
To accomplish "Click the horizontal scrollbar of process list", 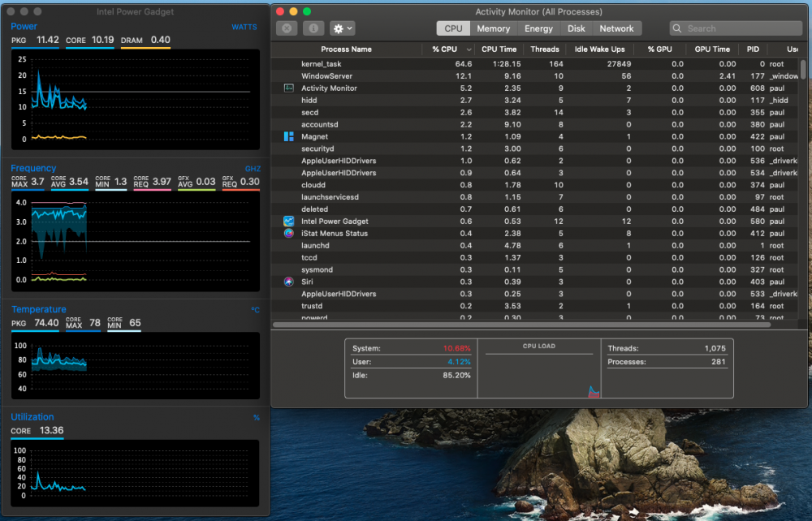I will [521, 325].
